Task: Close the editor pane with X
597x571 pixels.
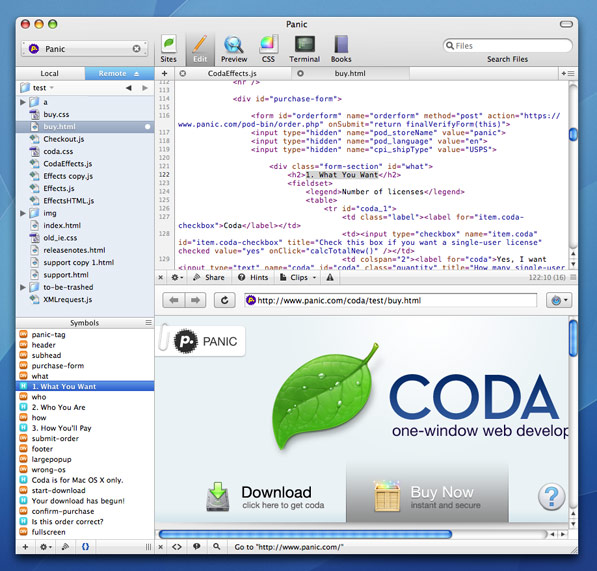Action: 161,278
